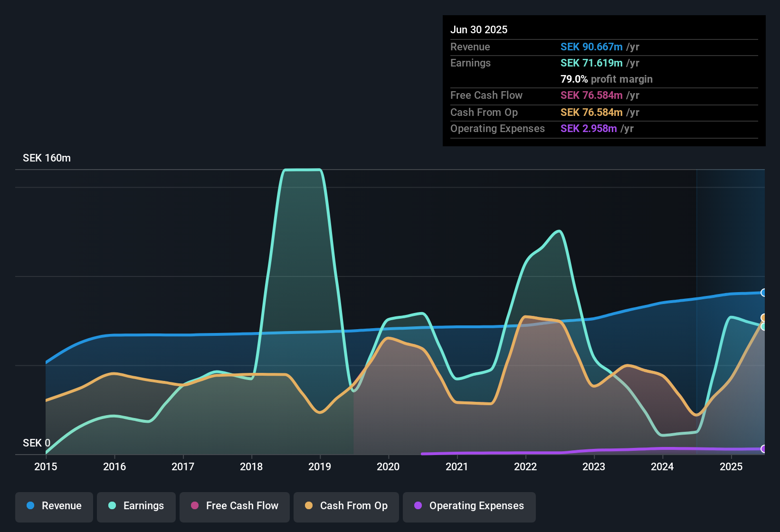Click the SEK 76.584m Free Cash Flow value

point(591,95)
